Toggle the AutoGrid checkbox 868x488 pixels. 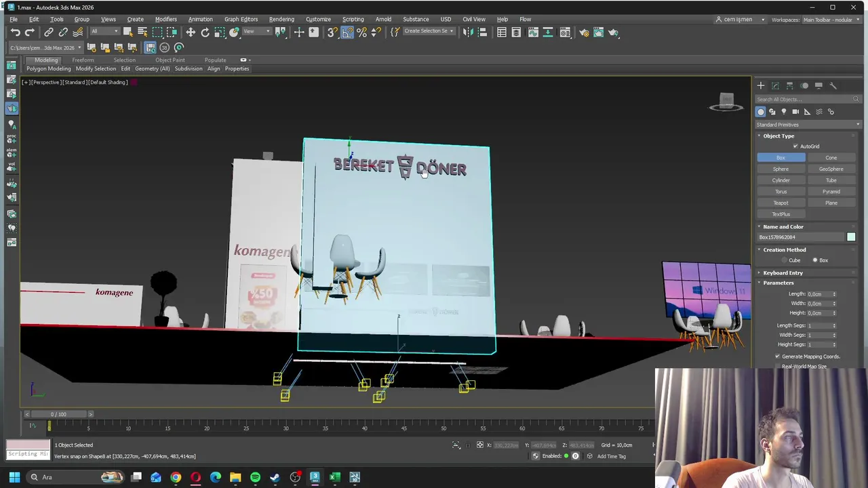[796, 146]
